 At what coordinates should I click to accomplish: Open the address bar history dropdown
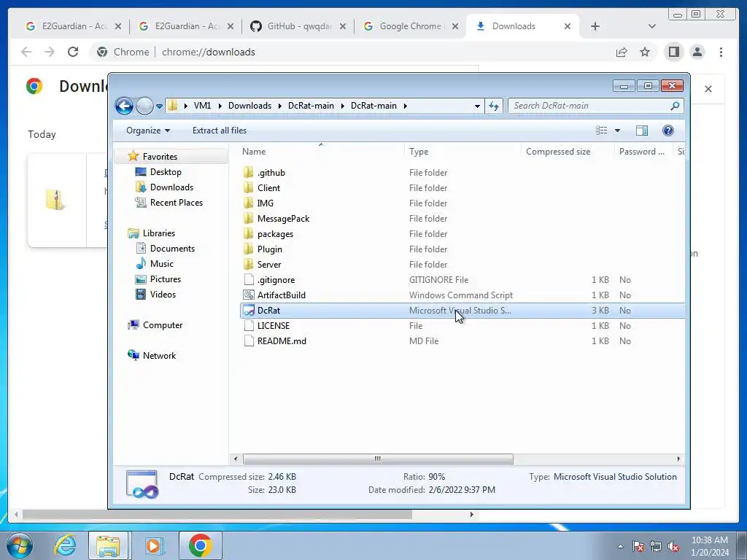477,106
